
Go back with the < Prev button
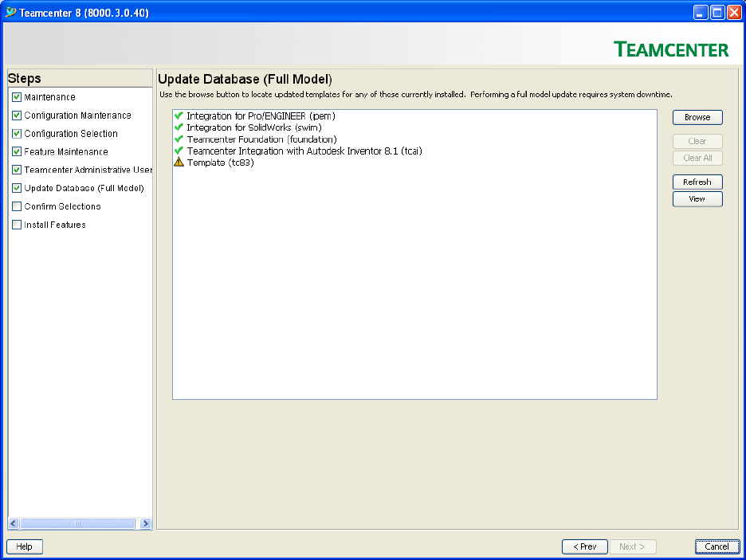coord(585,546)
